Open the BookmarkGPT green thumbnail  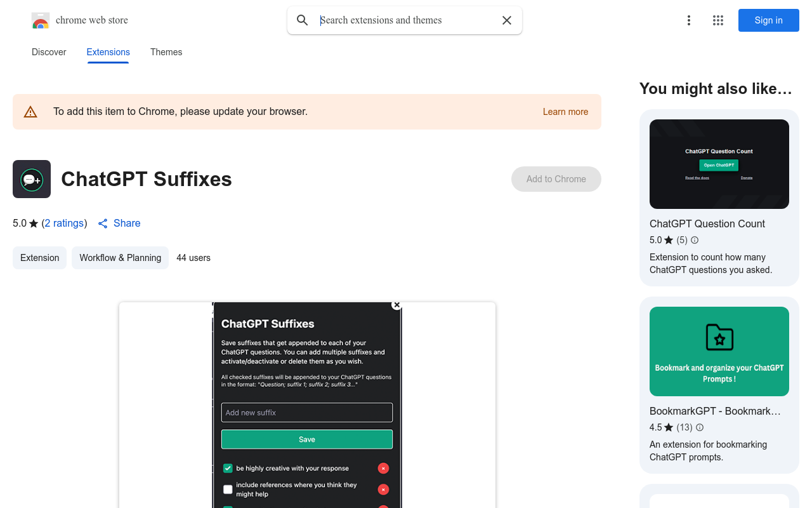click(719, 351)
